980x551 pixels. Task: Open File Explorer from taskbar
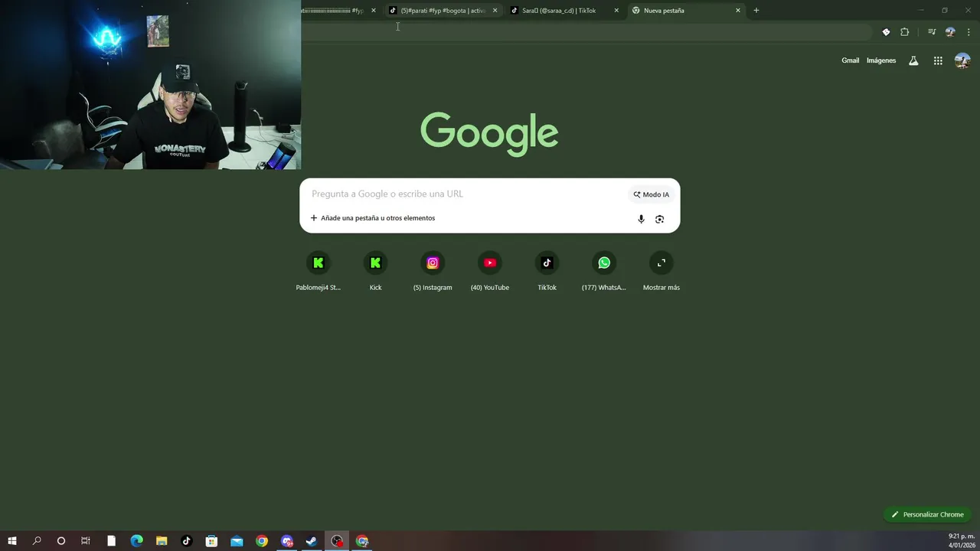tap(162, 541)
